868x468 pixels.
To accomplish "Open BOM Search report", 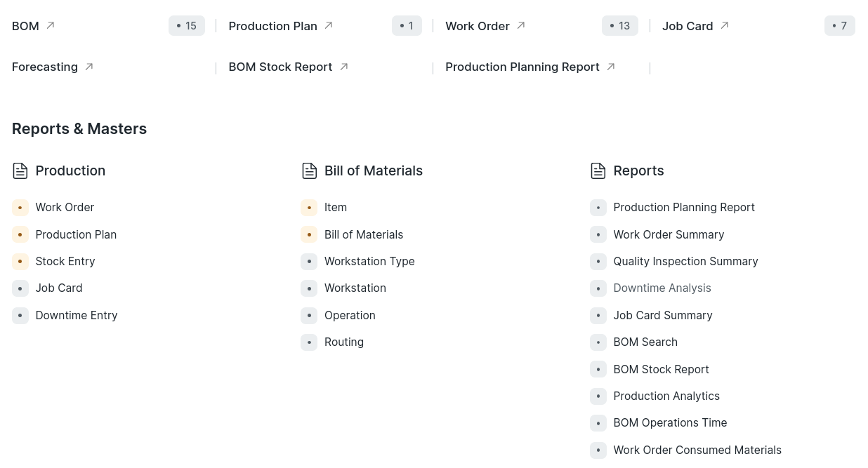I will 645,342.
